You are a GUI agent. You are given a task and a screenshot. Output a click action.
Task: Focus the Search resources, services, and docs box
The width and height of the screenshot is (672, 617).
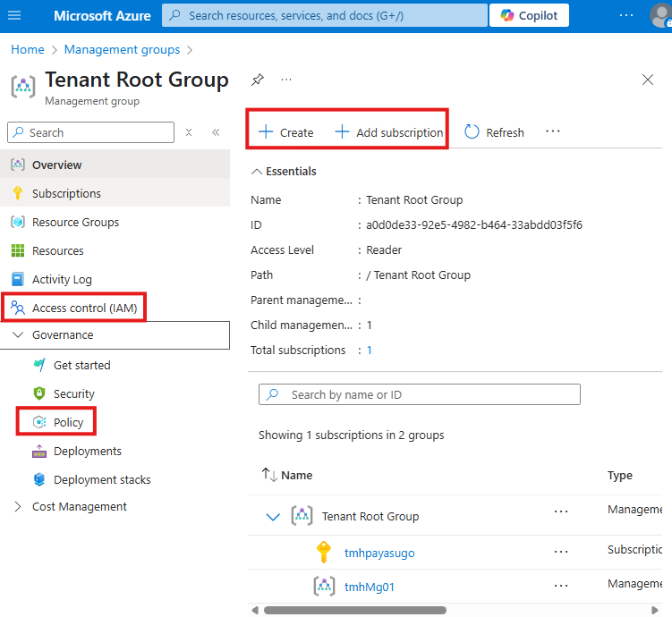click(325, 16)
